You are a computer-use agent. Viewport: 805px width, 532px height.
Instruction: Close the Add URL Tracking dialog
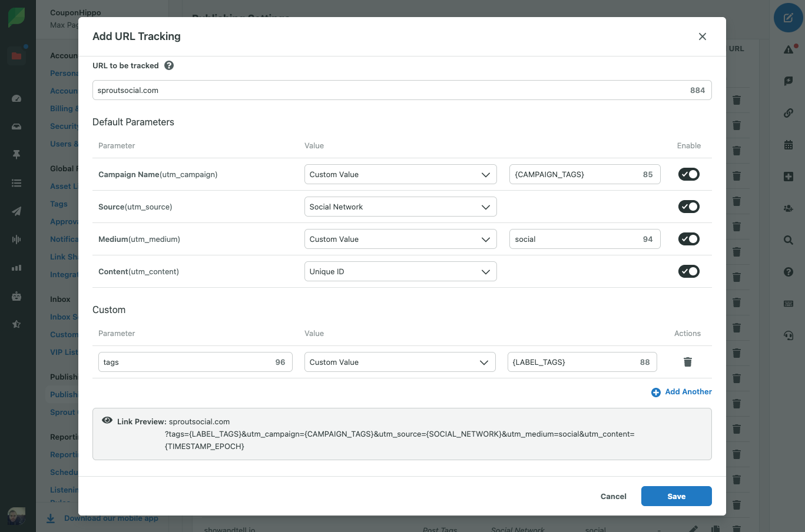(x=702, y=36)
